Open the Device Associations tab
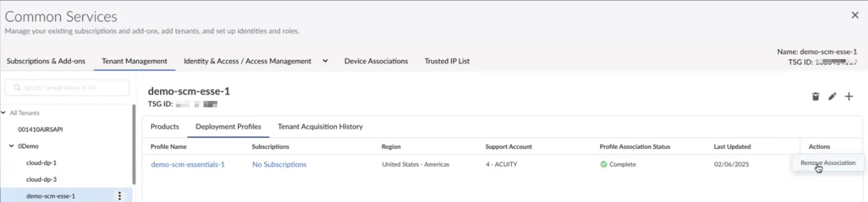868x202 pixels. (376, 61)
